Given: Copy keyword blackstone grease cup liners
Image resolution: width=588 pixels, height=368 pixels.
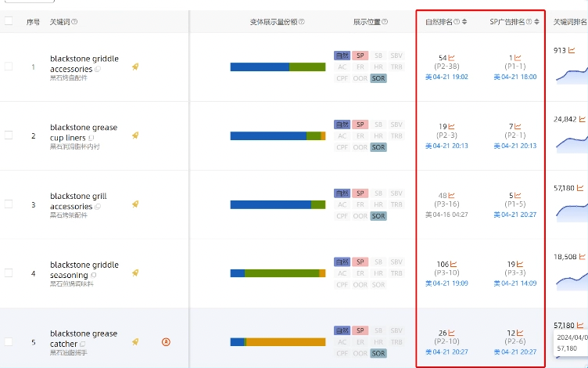Looking at the screenshot, I should point(91,138).
